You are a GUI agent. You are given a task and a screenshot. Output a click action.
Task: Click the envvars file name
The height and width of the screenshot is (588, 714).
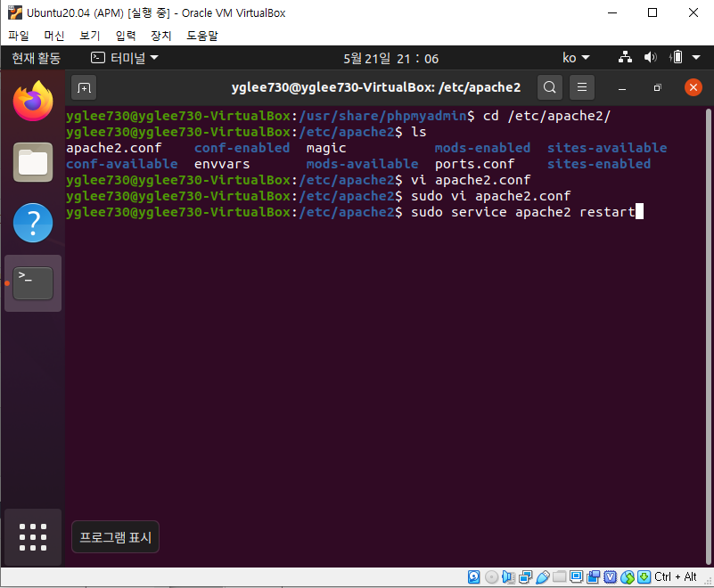[222, 164]
